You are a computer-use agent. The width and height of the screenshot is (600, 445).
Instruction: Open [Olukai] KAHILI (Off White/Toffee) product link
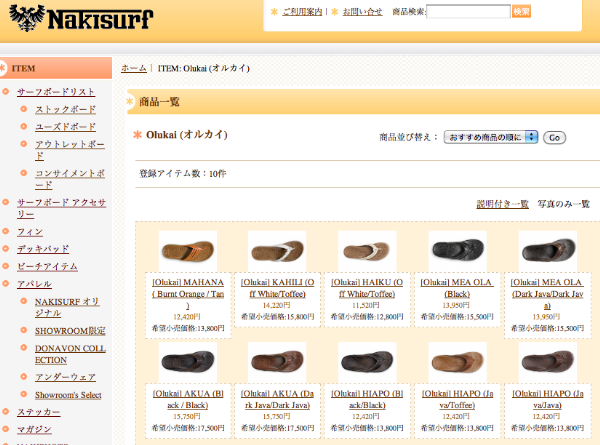tap(277, 288)
